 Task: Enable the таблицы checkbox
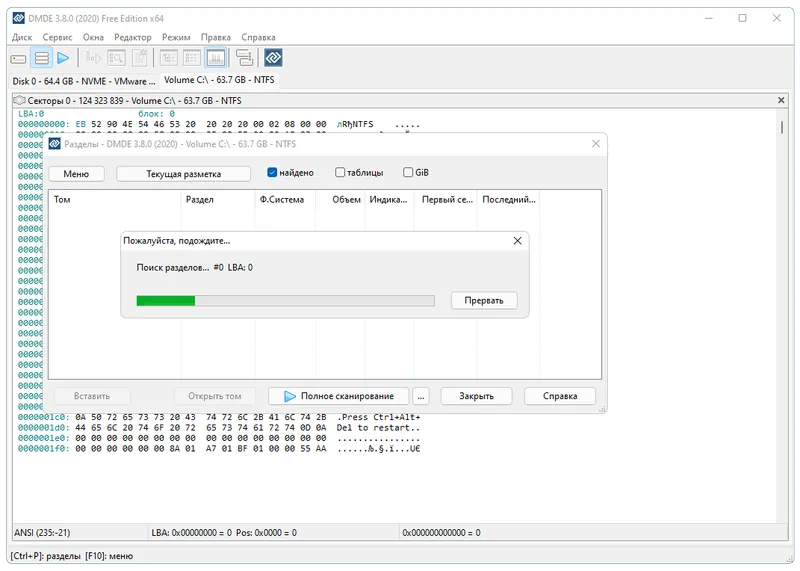340,172
